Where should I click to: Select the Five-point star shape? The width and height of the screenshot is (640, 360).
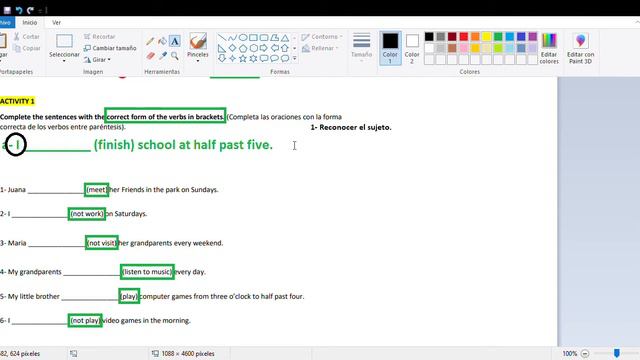pos(243,58)
